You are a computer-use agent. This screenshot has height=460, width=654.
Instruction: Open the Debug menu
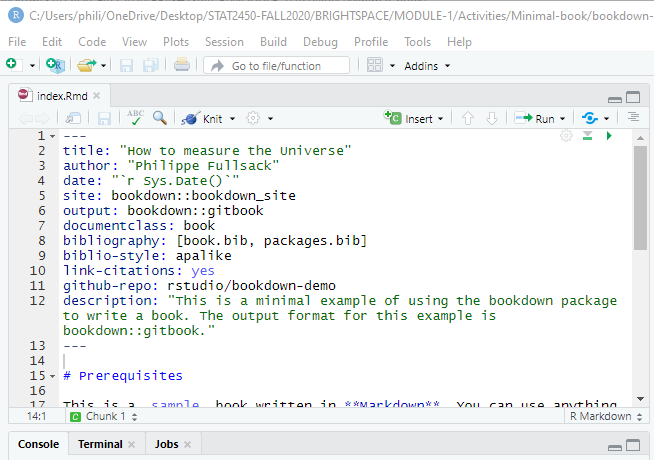coord(320,42)
